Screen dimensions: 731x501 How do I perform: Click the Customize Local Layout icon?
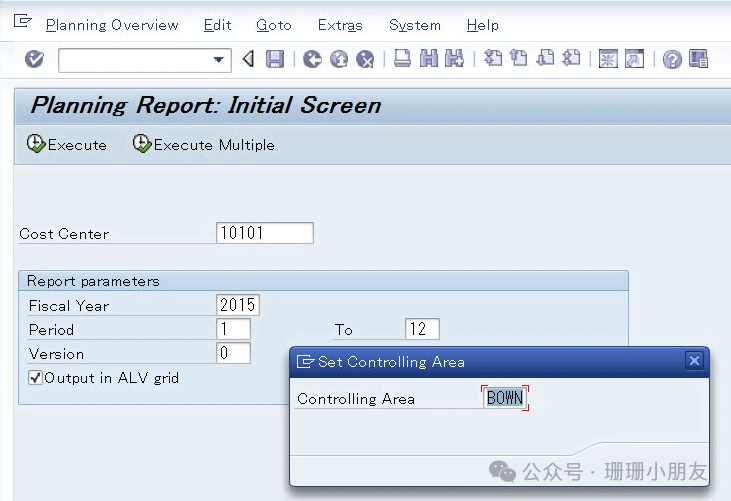[x=698, y=59]
